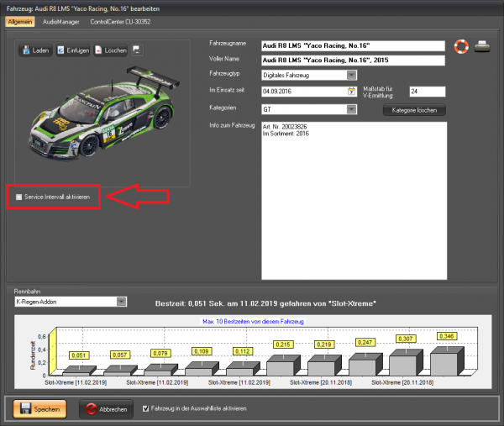Switch to the Allgemein tab

20,22
